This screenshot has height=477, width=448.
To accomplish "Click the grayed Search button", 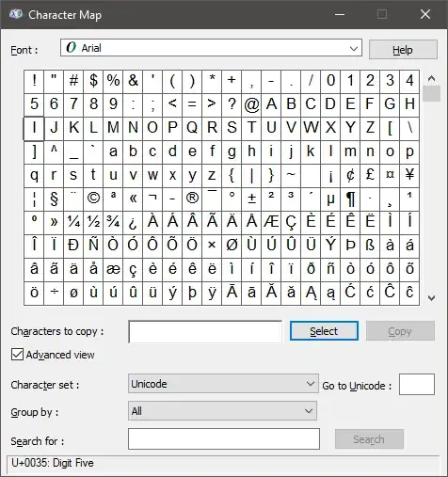I will tap(369, 439).
